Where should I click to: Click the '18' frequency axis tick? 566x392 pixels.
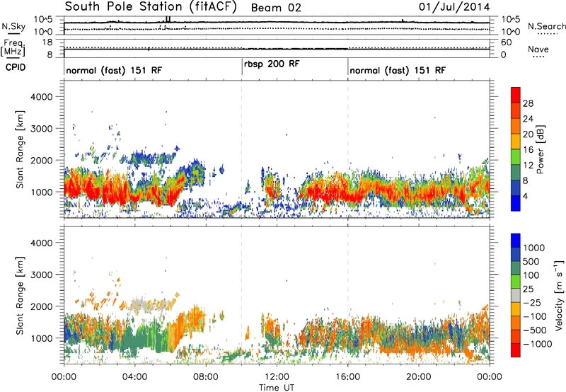click(47, 42)
